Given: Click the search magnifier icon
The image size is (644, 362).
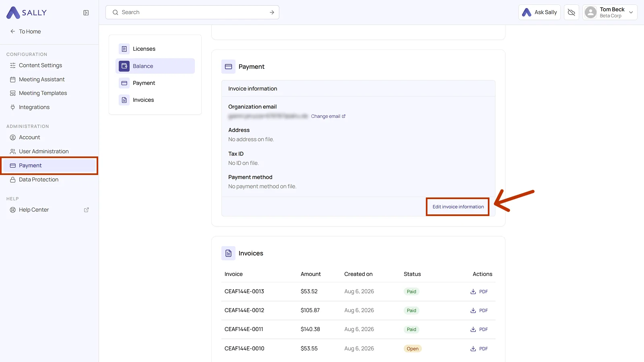Looking at the screenshot, I should [x=116, y=12].
